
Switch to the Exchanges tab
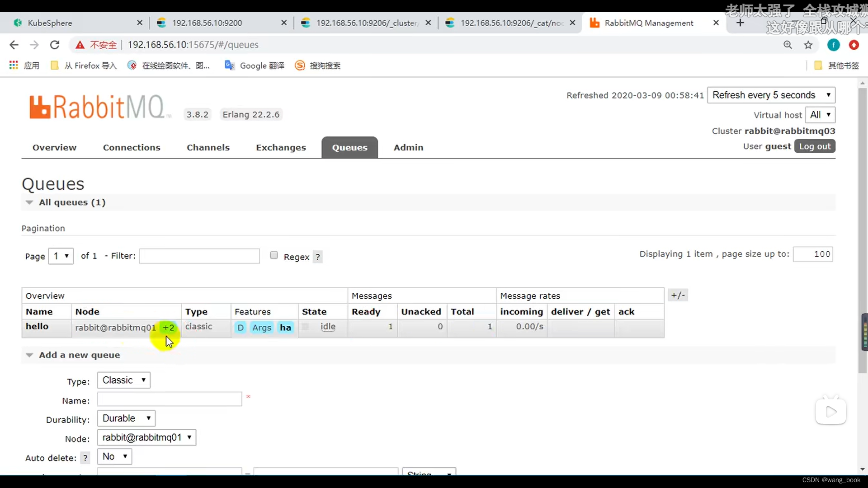pos(281,148)
